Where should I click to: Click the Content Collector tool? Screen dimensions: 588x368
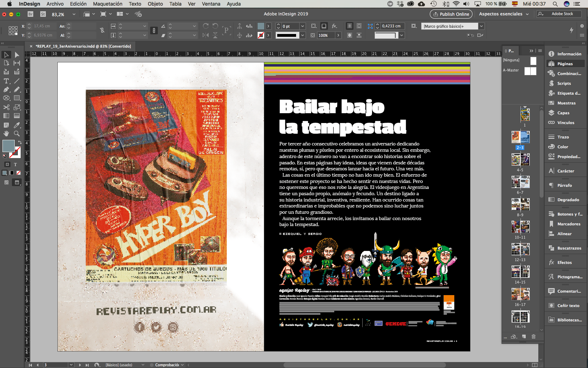(6, 72)
